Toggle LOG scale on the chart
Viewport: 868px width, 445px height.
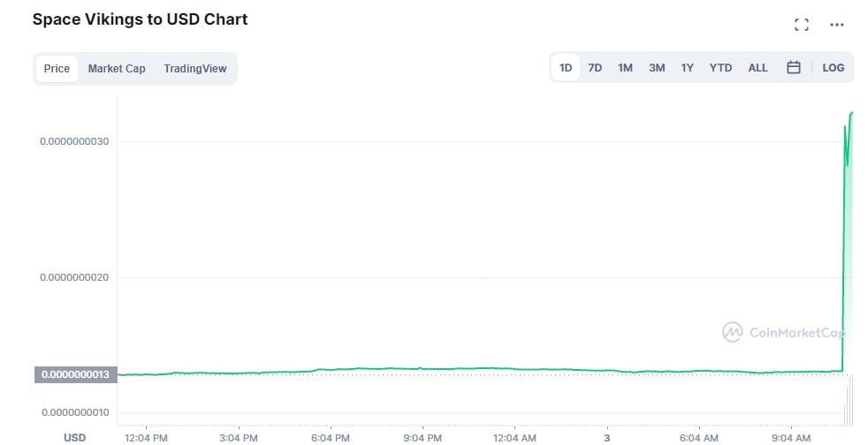point(834,67)
